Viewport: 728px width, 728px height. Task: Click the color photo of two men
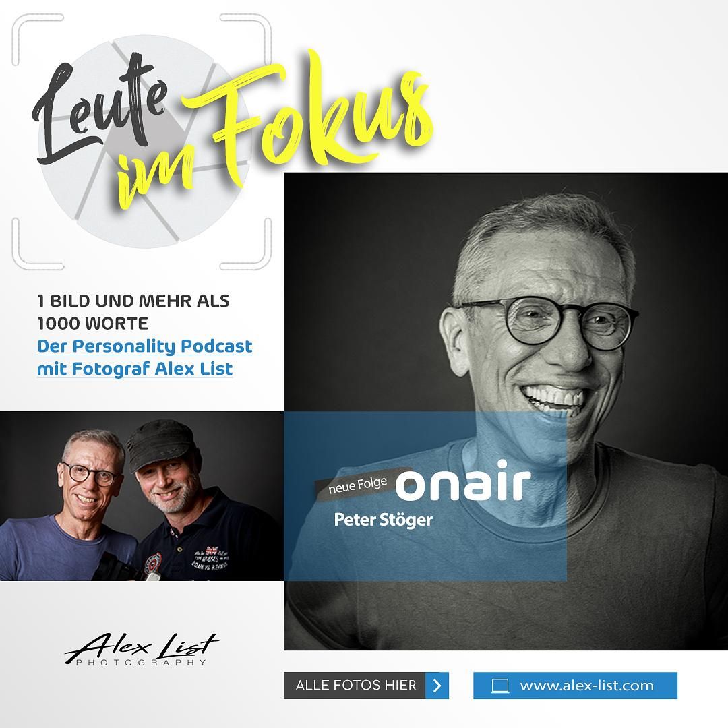click(142, 496)
